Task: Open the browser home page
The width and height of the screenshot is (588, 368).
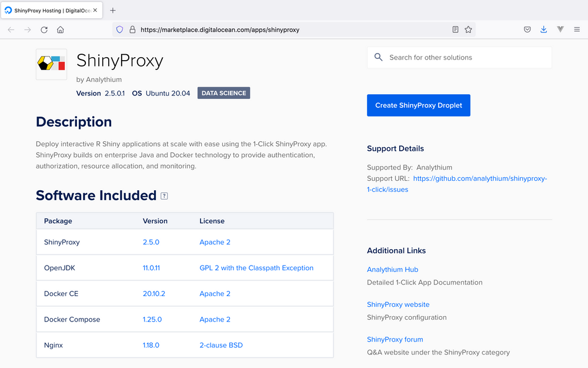Action: (x=60, y=29)
